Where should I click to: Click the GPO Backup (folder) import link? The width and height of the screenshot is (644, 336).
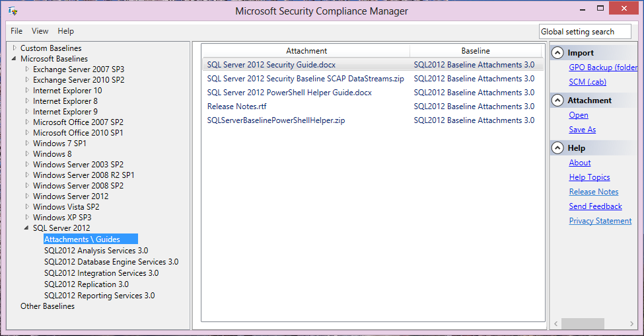(x=603, y=67)
